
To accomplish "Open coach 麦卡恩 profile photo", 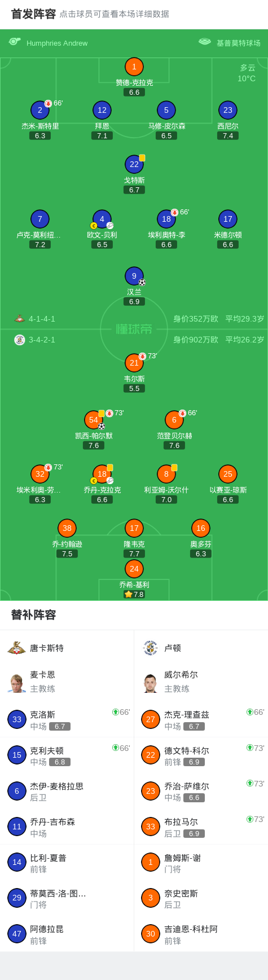I will (17, 682).
